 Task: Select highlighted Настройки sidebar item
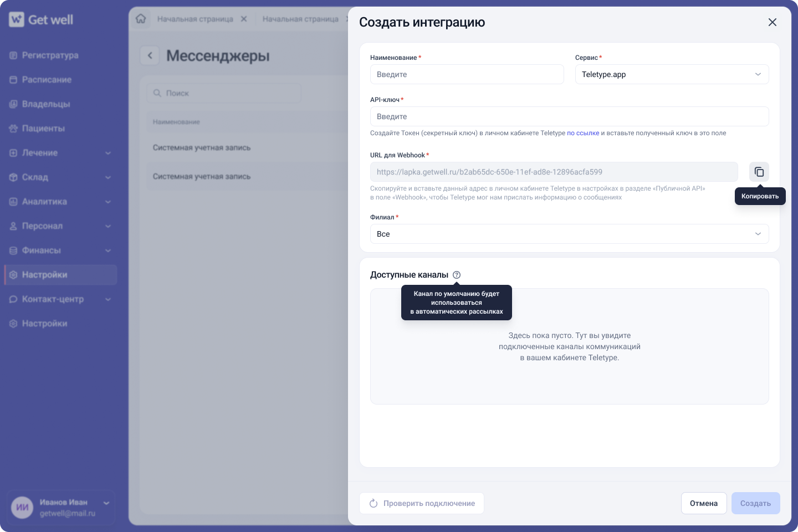[61, 275]
